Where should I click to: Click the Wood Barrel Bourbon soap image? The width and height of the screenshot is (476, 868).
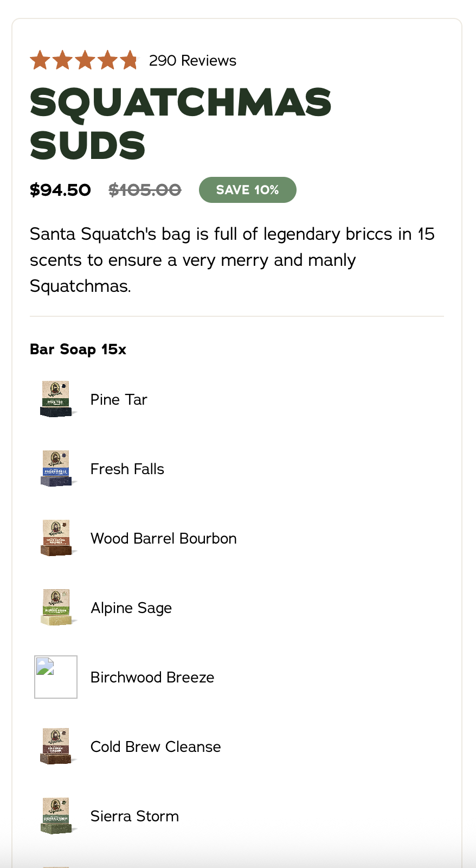pyautogui.click(x=56, y=538)
